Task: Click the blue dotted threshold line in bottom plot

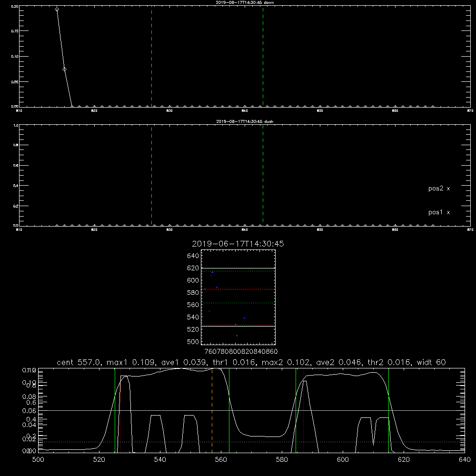Action: point(251,442)
